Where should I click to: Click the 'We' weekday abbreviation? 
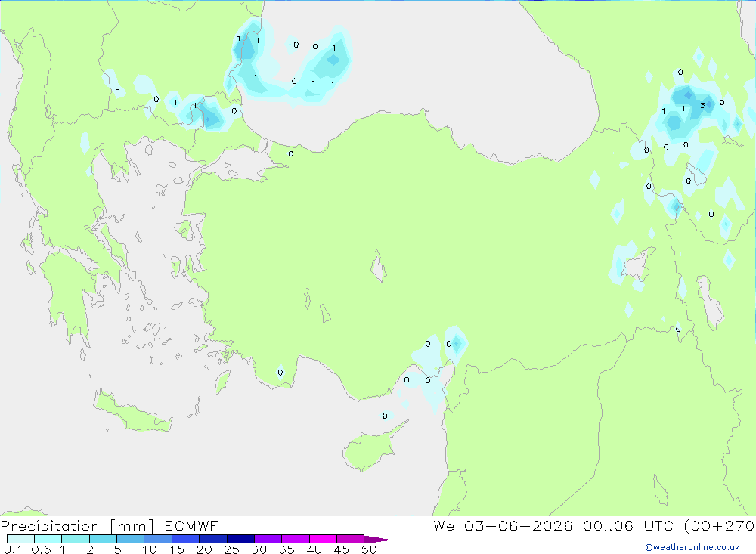(444, 525)
